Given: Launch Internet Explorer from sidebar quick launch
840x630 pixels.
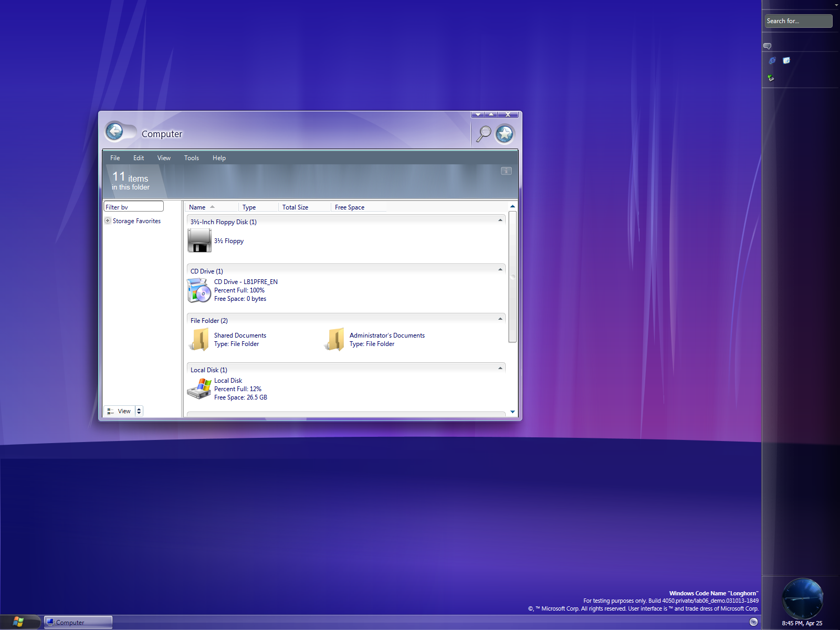Looking at the screenshot, I should 772,61.
